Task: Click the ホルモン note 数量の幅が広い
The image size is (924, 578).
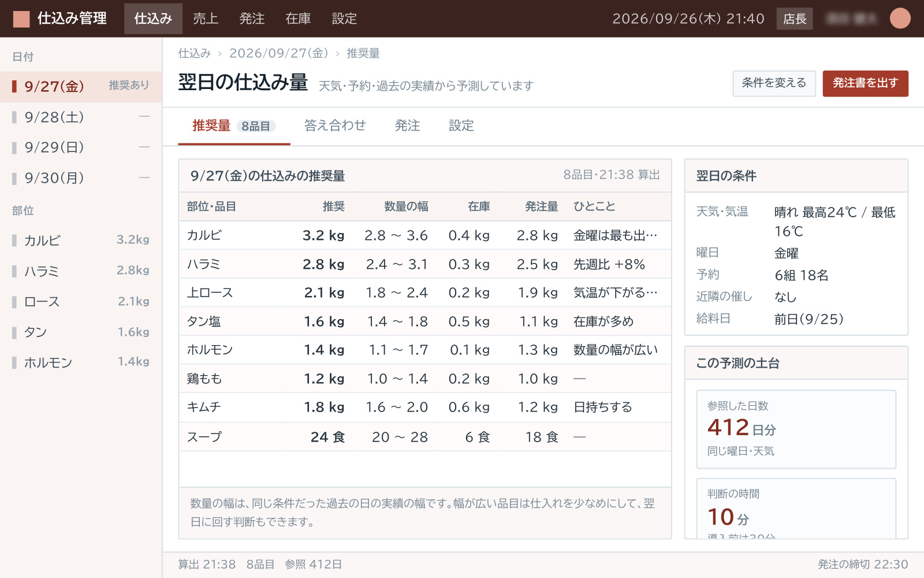Action: [616, 350]
